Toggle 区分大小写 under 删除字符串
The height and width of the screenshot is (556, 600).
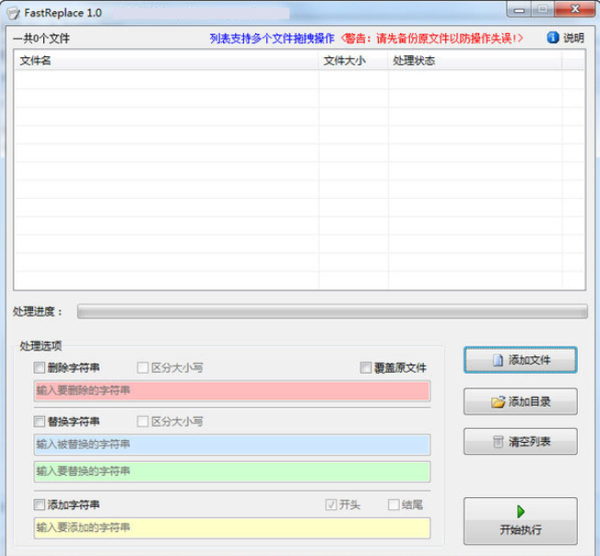tap(143, 368)
